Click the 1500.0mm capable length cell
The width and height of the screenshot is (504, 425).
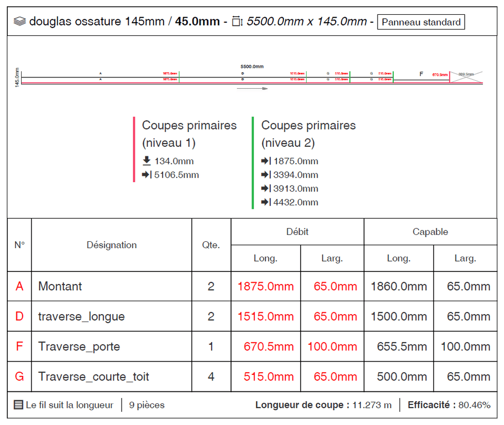tap(399, 316)
